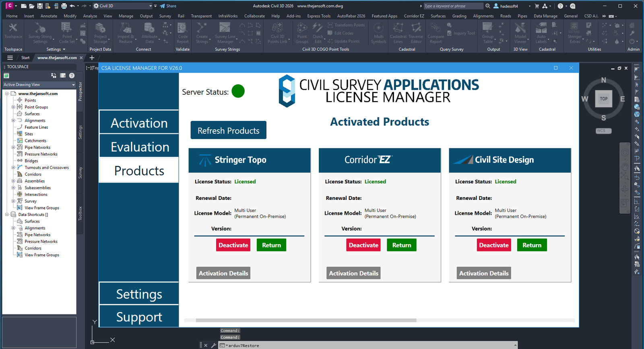Open Civil 3D Points Link tool
This screenshot has width=644, height=349.
point(278,33)
